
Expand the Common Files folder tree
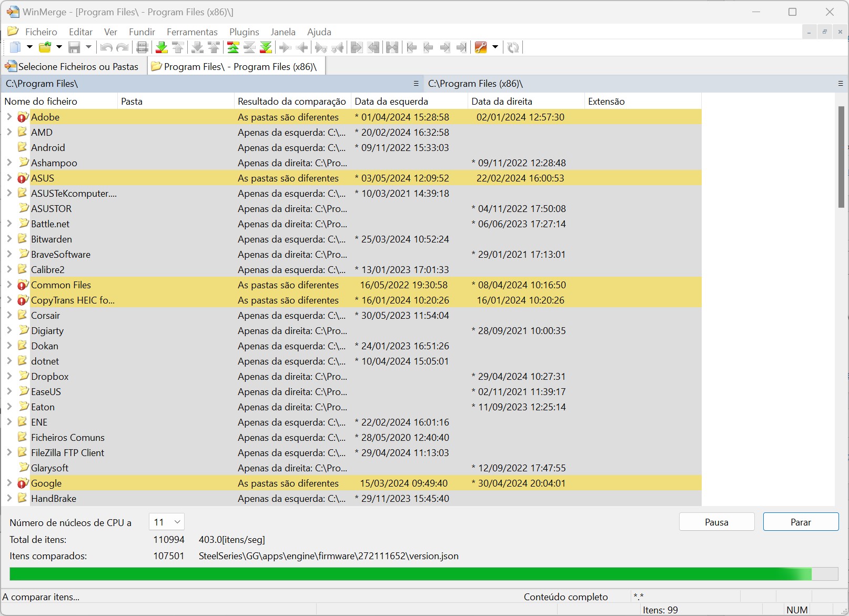(9, 285)
